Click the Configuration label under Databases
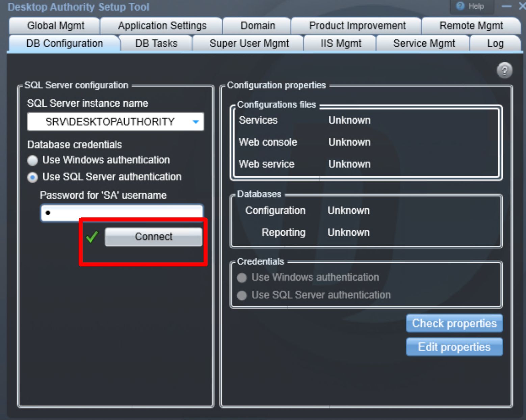Screen dimensions: 526x420 coord(275,211)
